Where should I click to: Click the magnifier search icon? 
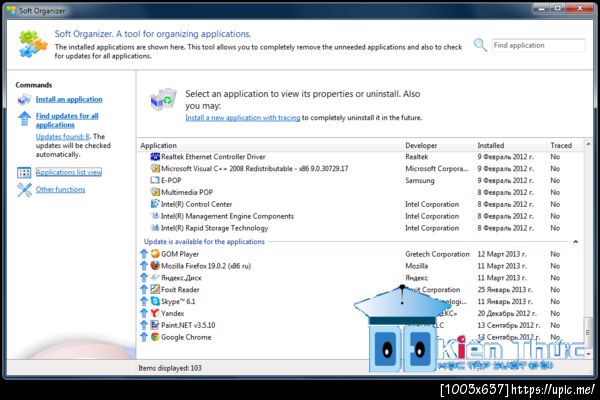(480, 45)
